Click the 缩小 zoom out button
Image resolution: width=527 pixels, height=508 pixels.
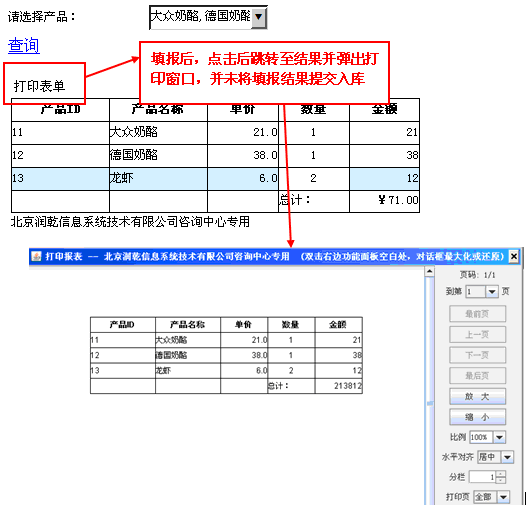[x=477, y=417]
